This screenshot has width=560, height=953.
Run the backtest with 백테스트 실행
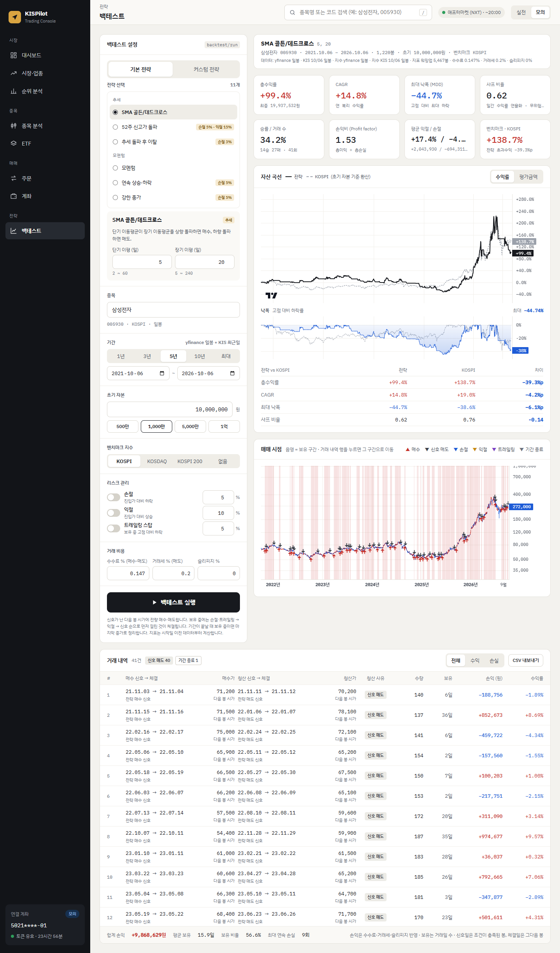(x=173, y=602)
